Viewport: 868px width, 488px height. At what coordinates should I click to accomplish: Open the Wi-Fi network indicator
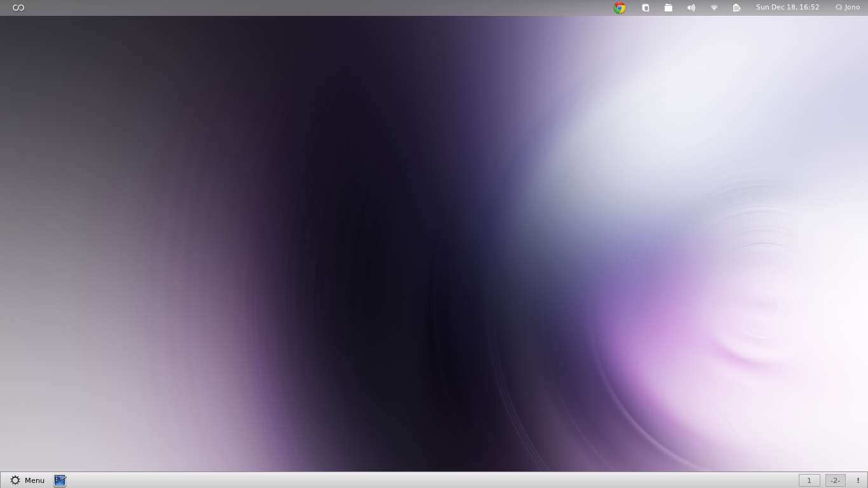714,8
